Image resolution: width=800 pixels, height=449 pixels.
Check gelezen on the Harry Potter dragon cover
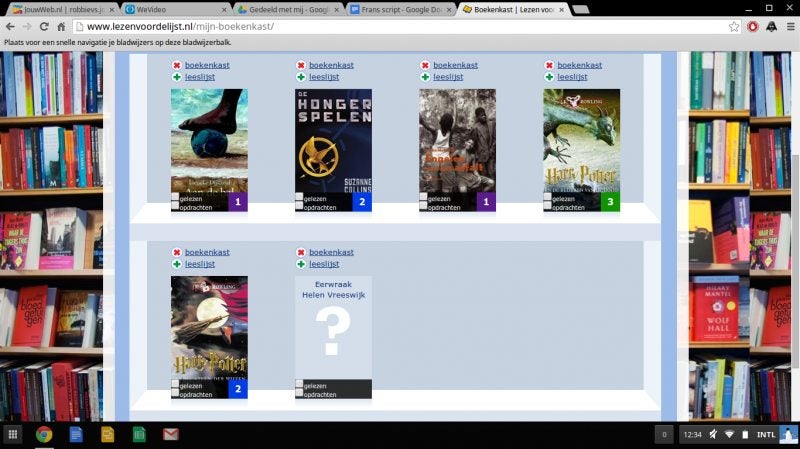point(547,197)
